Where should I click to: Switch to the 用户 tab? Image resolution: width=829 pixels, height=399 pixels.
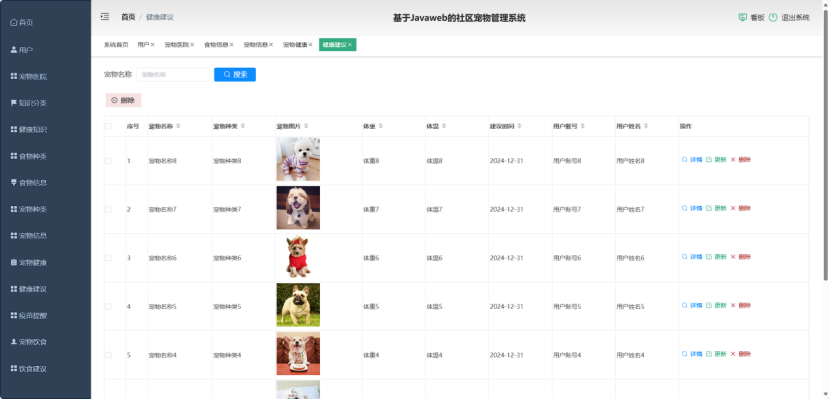(x=143, y=45)
